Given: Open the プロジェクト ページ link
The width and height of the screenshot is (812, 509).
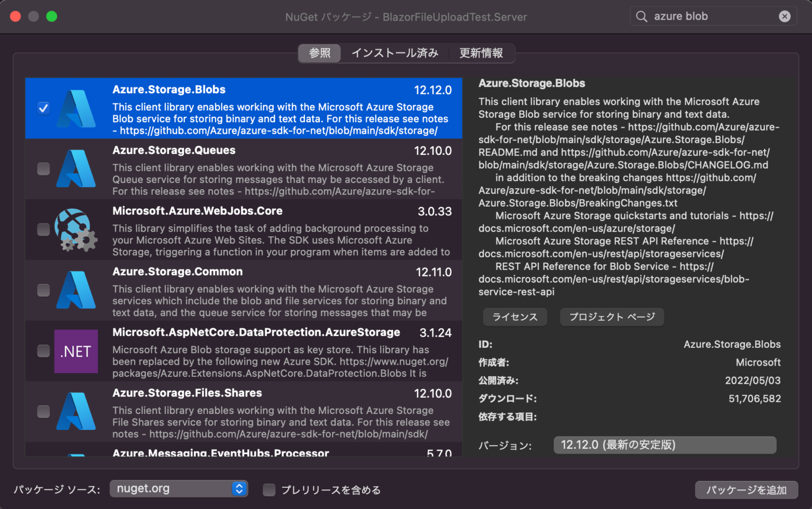Looking at the screenshot, I should [612, 317].
